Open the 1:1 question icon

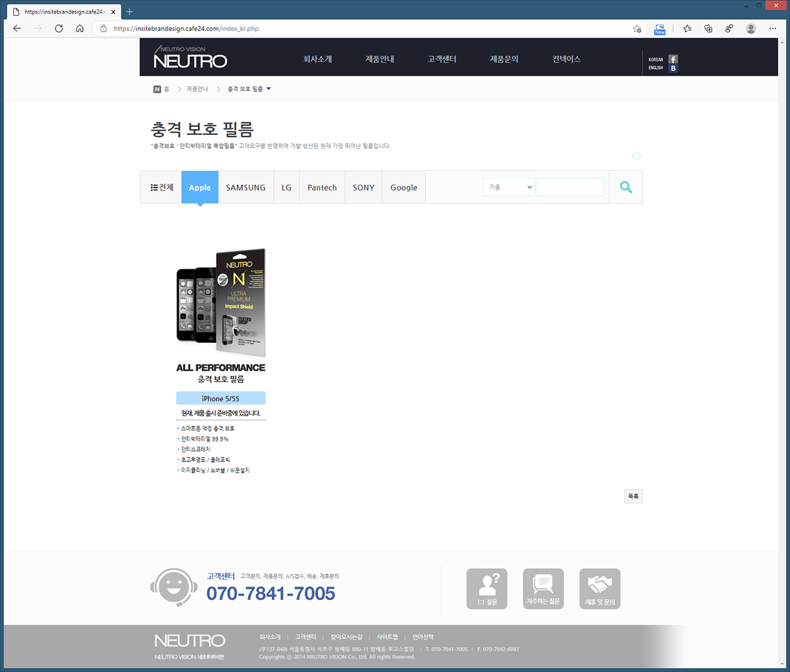click(x=487, y=588)
